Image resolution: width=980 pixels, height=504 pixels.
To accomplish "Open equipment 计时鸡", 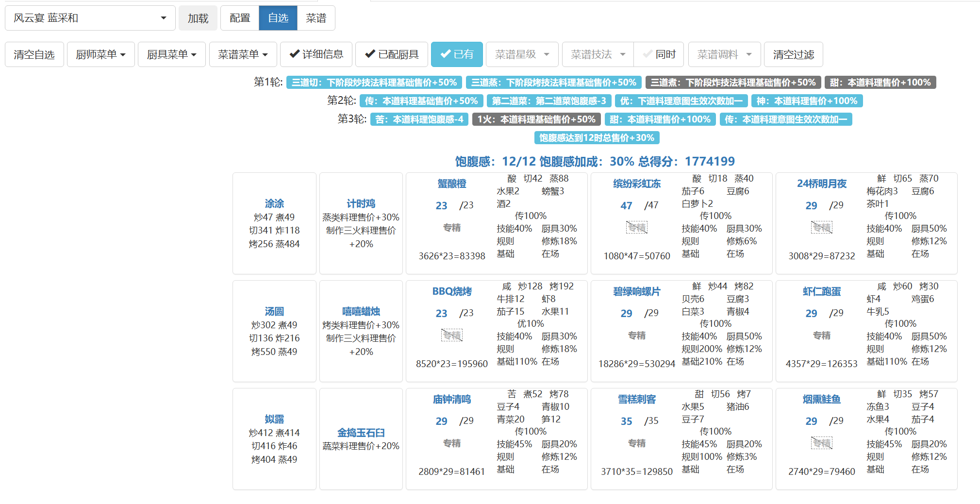I will 361,203.
